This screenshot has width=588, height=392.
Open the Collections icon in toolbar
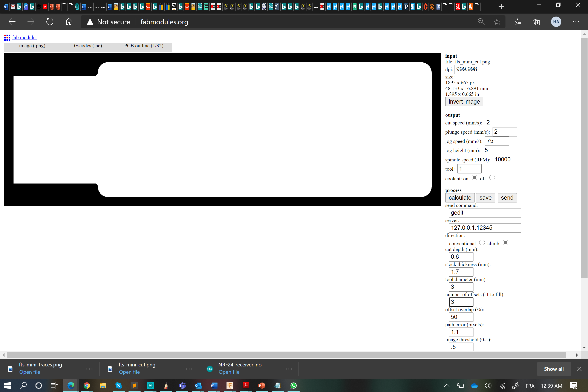coord(537,22)
